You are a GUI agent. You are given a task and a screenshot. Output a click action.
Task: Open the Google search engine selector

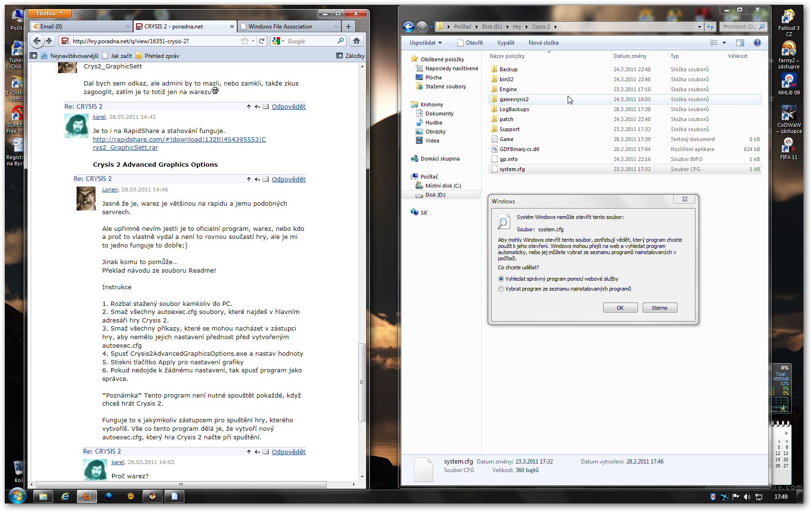coord(278,41)
